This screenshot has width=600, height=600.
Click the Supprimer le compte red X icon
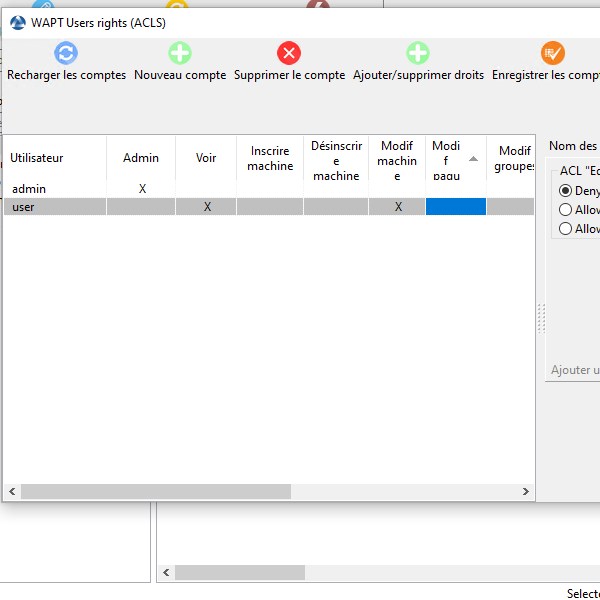pos(289,53)
